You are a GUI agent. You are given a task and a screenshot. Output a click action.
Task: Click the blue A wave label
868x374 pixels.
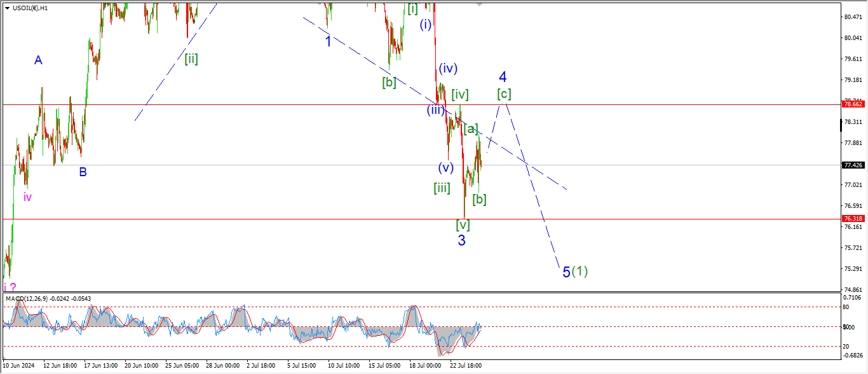38,60
